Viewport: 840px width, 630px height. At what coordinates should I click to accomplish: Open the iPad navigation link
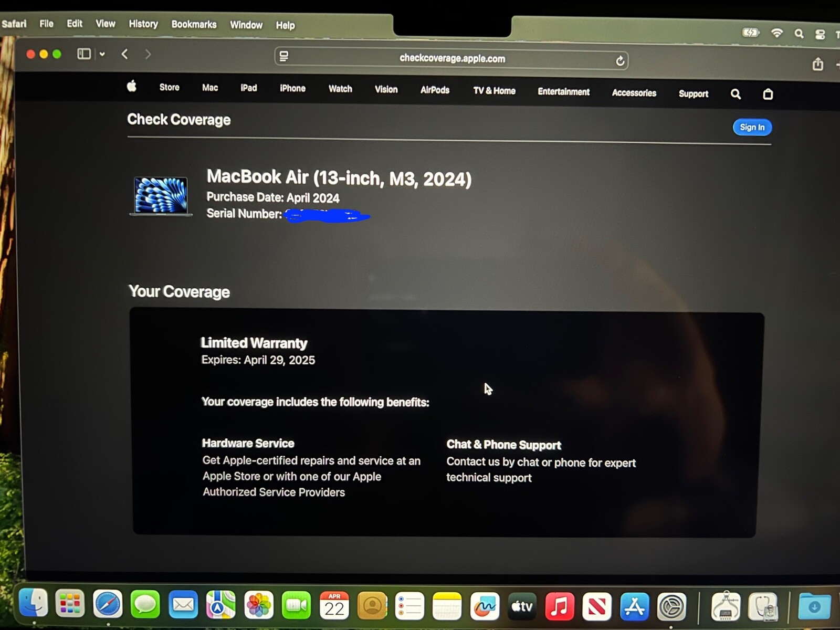pos(249,88)
